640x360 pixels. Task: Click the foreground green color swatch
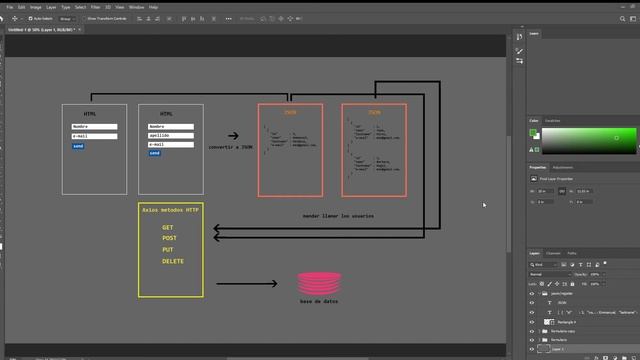pyautogui.click(x=533, y=132)
